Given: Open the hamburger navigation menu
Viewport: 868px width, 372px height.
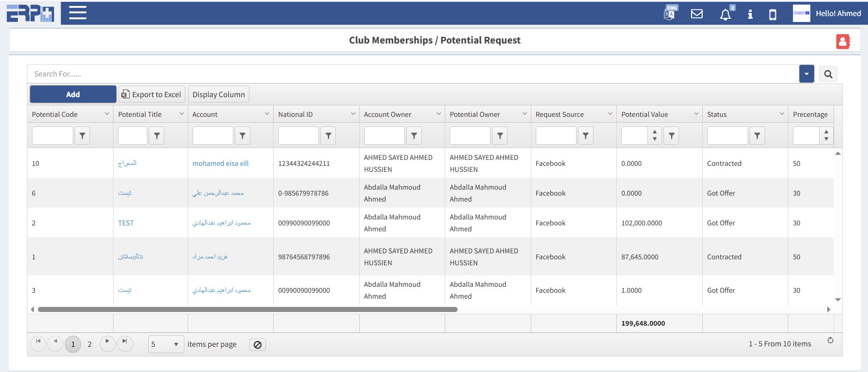Looking at the screenshot, I should pyautogui.click(x=78, y=13).
